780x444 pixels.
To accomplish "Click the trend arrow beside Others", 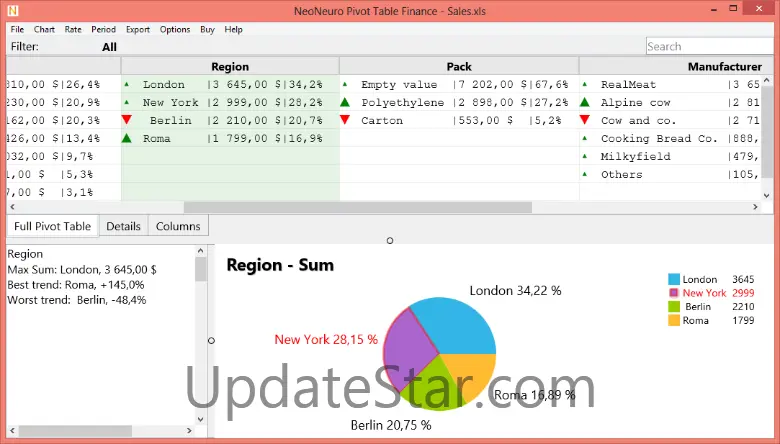I will tap(585, 174).
